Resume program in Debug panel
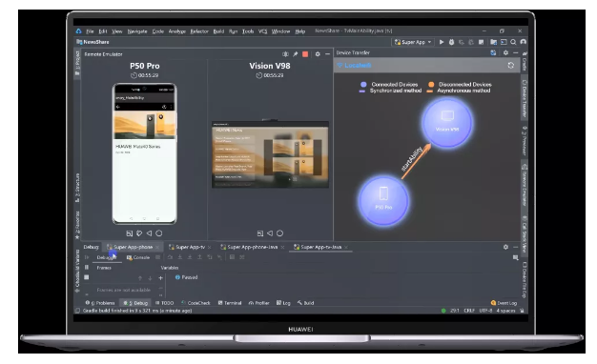 pyautogui.click(x=87, y=257)
